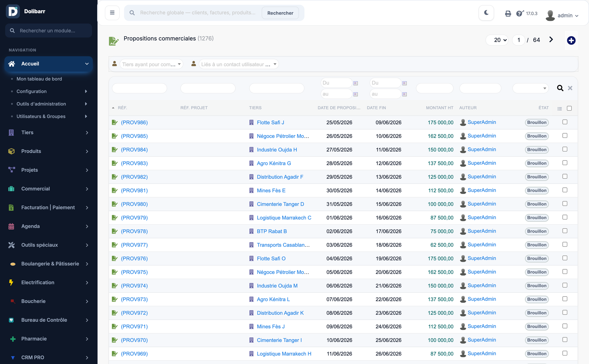The height and width of the screenshot is (364, 589).
Task: Click the Rechercher button
Action: [280, 13]
